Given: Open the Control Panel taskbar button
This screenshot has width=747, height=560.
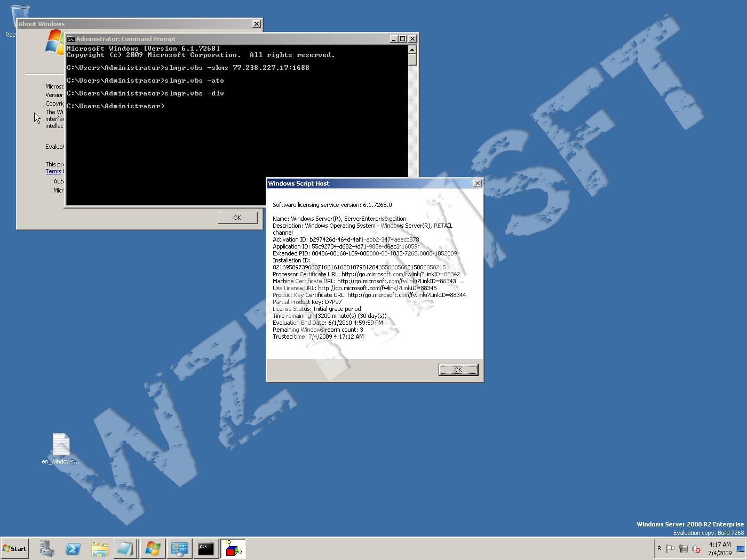Looking at the screenshot, I should pos(179,548).
